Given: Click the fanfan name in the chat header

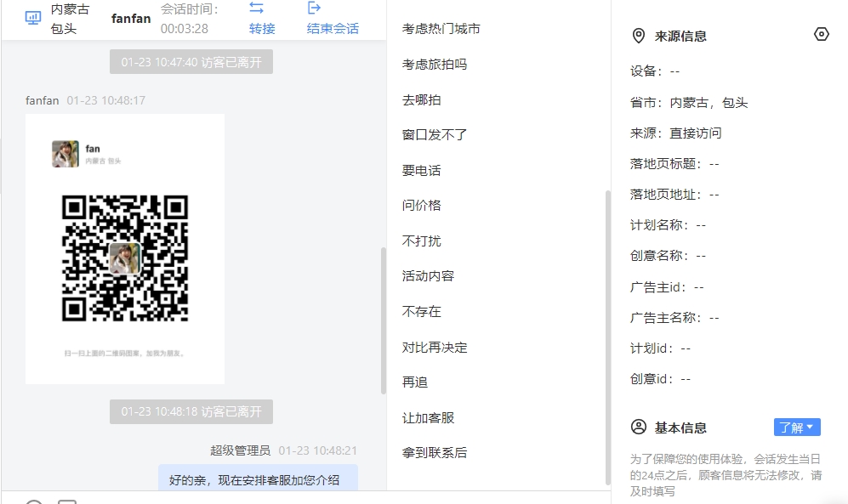Looking at the screenshot, I should click(x=131, y=19).
